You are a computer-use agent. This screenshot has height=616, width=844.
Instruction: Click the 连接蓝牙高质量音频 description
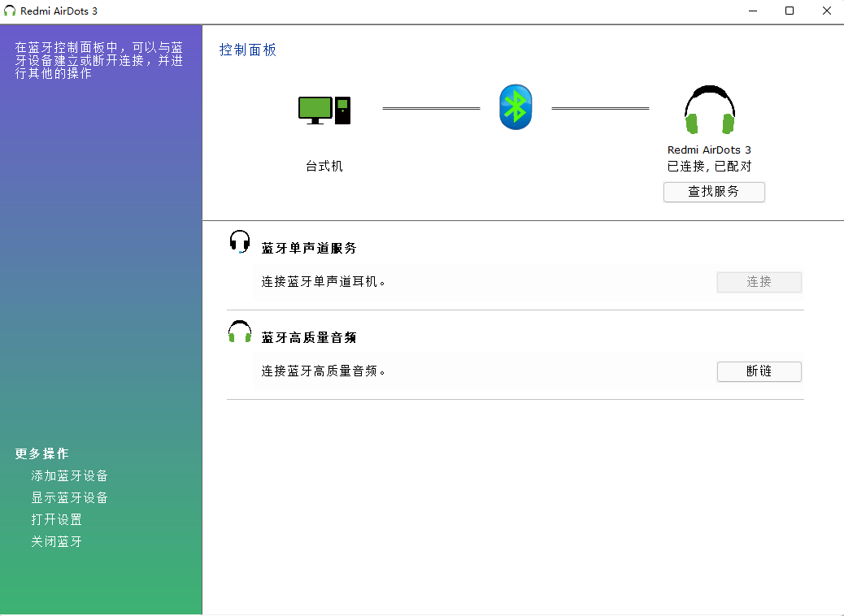pyautogui.click(x=323, y=371)
